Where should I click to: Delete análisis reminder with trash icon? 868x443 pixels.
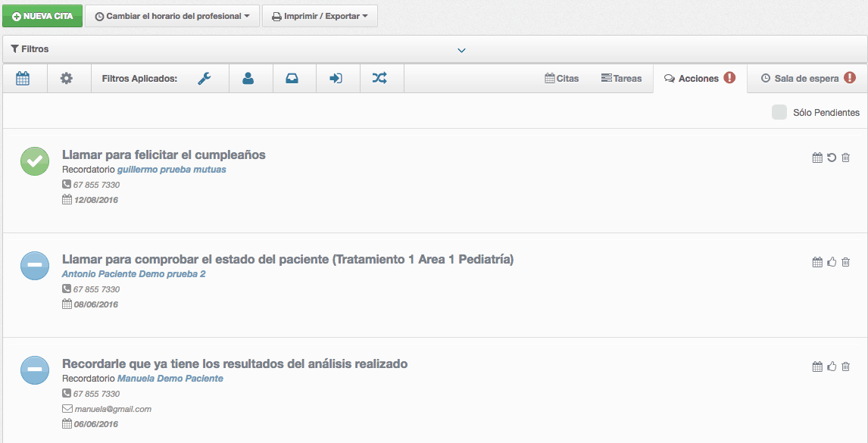point(845,366)
